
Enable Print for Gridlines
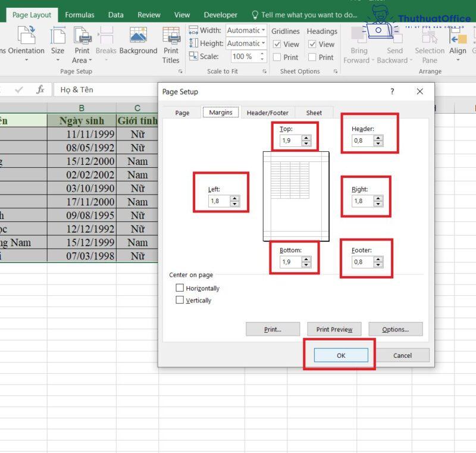click(278, 57)
